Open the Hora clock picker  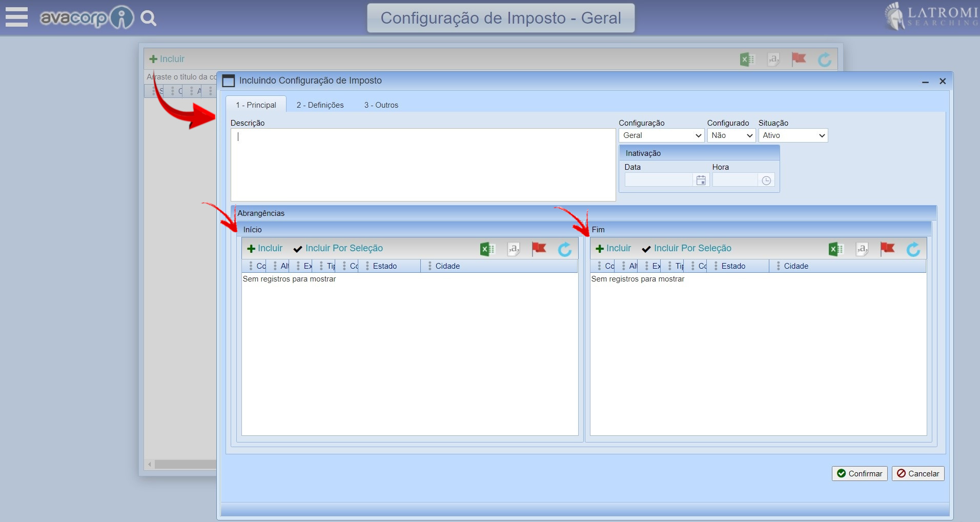(x=766, y=180)
